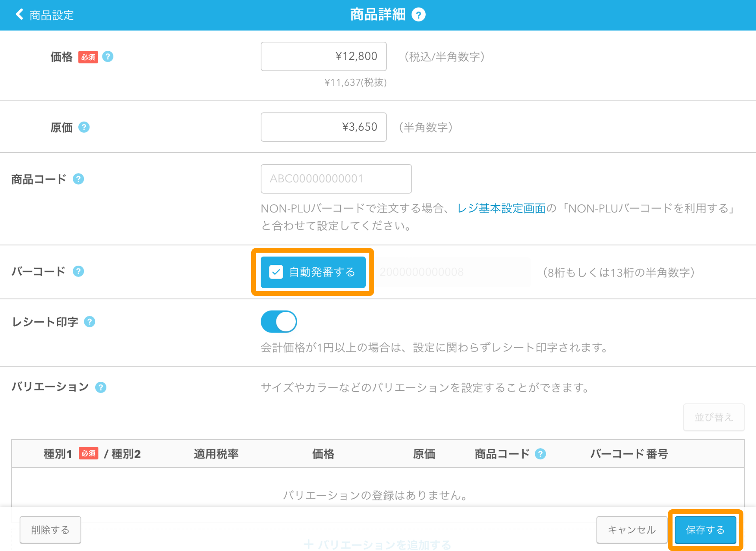The width and height of the screenshot is (756, 551).
Task: Click the キャンセル button
Action: [x=632, y=530]
